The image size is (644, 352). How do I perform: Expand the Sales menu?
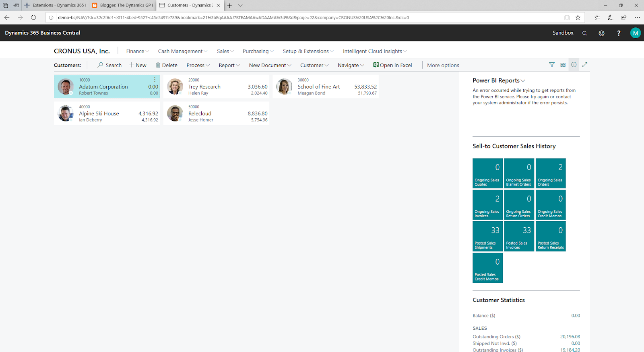click(x=225, y=51)
